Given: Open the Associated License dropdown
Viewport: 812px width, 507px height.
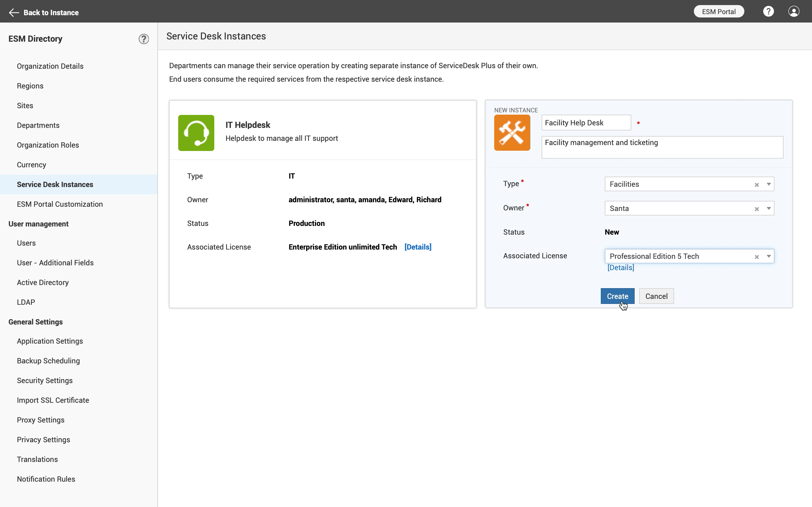Looking at the screenshot, I should point(768,256).
